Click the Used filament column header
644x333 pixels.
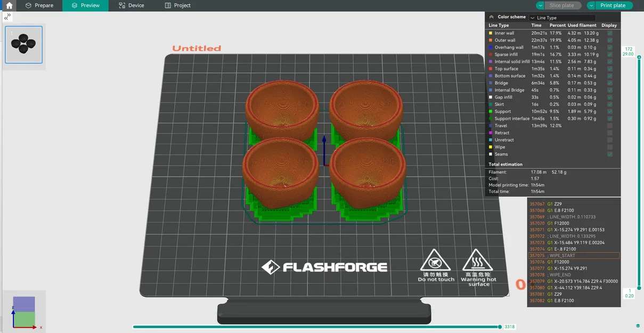582,25
